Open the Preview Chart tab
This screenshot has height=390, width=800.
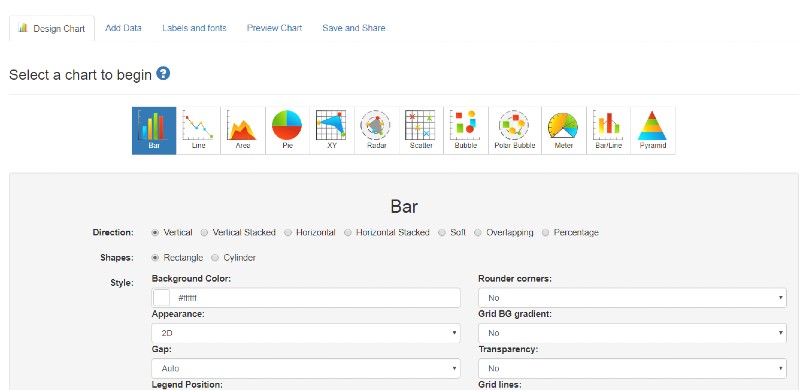(x=274, y=28)
